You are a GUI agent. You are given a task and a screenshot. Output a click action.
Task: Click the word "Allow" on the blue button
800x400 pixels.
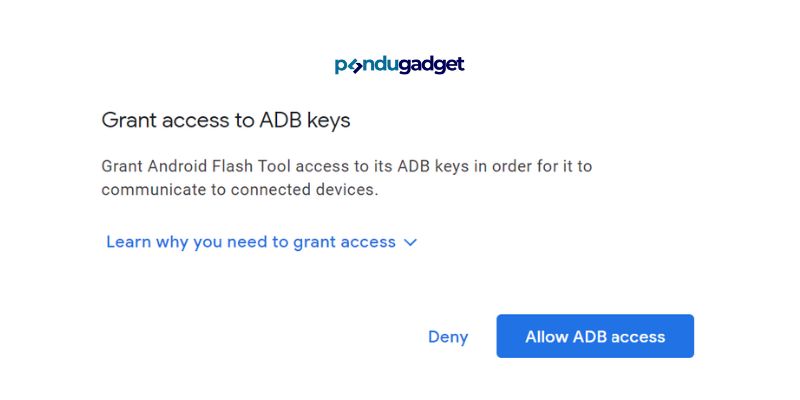click(547, 337)
